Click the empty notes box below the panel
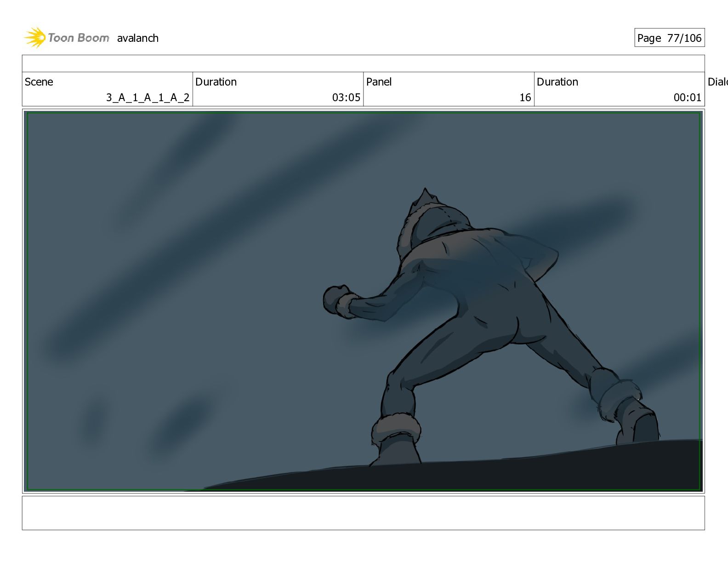The height and width of the screenshot is (563, 728). point(363,513)
